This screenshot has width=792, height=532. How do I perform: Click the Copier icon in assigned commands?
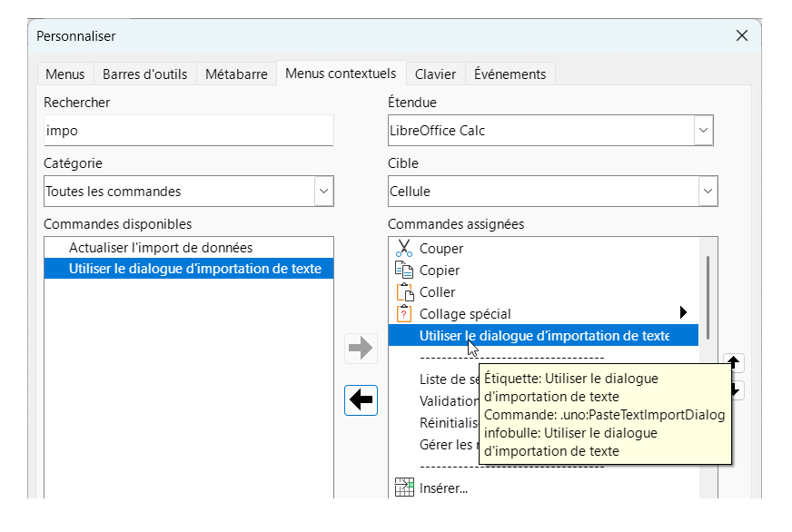point(404,270)
